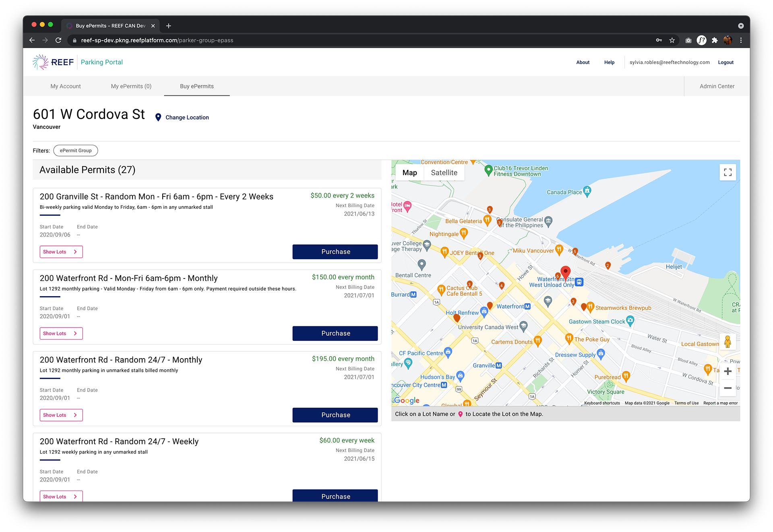The width and height of the screenshot is (773, 532).
Task: Click Change Location link
Action: 187,118
